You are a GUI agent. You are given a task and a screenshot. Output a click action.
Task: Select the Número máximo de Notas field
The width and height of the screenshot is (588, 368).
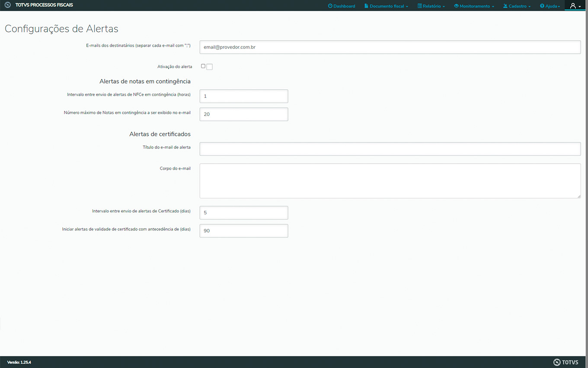[x=243, y=114]
